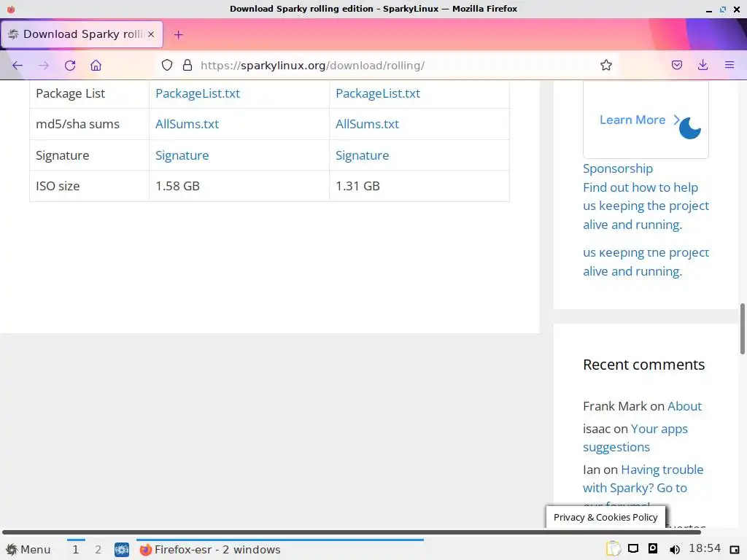Viewport: 747px width, 560px height.
Task: Open first-column Signature link
Action: (x=182, y=155)
